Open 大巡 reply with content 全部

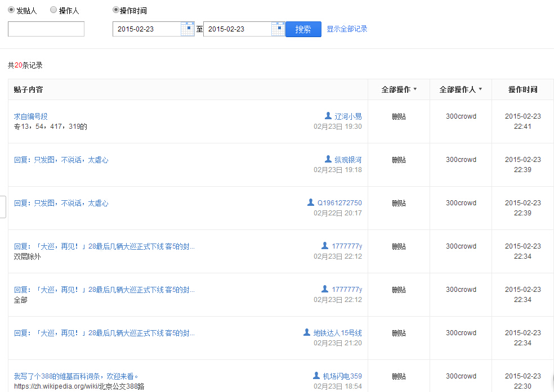point(104,290)
